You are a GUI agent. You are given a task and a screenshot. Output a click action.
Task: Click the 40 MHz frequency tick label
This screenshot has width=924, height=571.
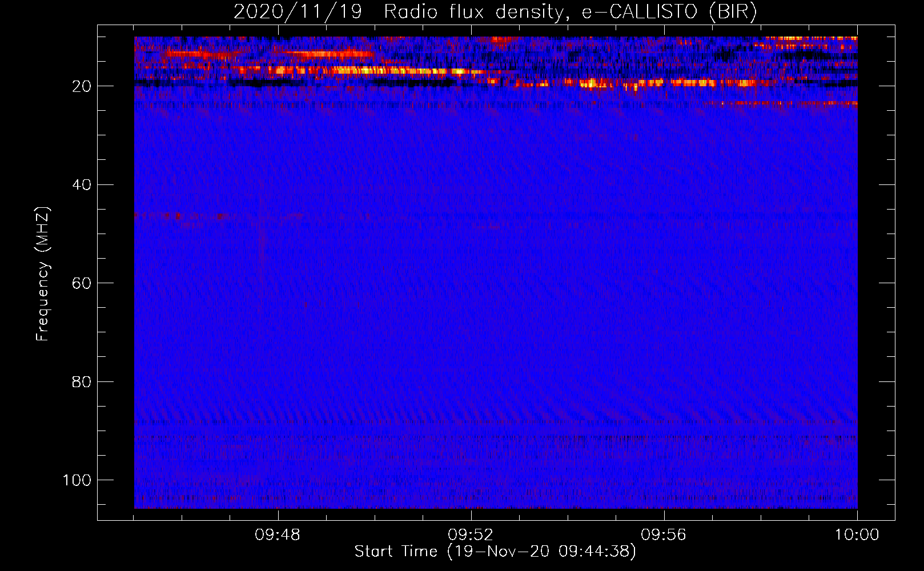[x=82, y=185]
